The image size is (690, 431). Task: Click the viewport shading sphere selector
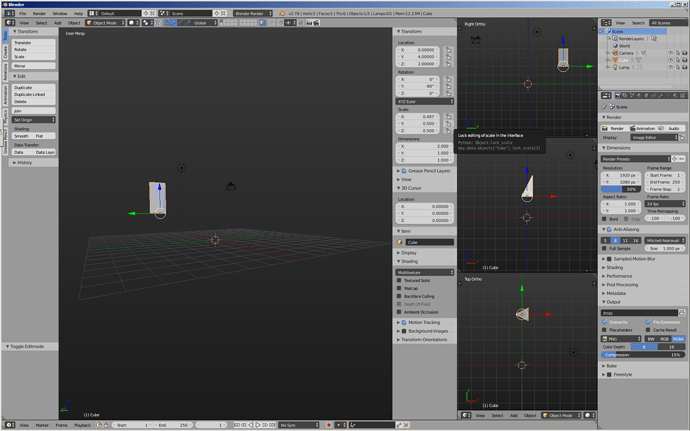point(133,22)
